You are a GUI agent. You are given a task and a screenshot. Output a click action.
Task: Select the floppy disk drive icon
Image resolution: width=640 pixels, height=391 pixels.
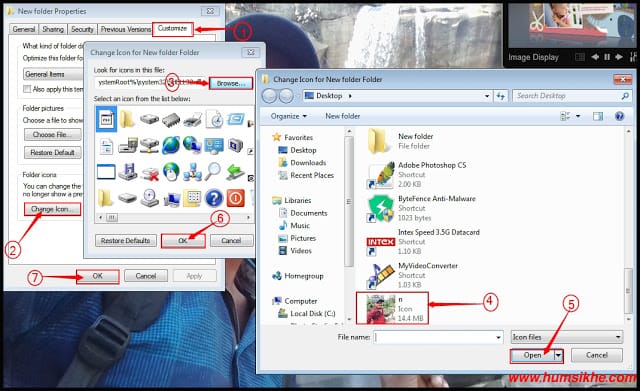click(128, 172)
